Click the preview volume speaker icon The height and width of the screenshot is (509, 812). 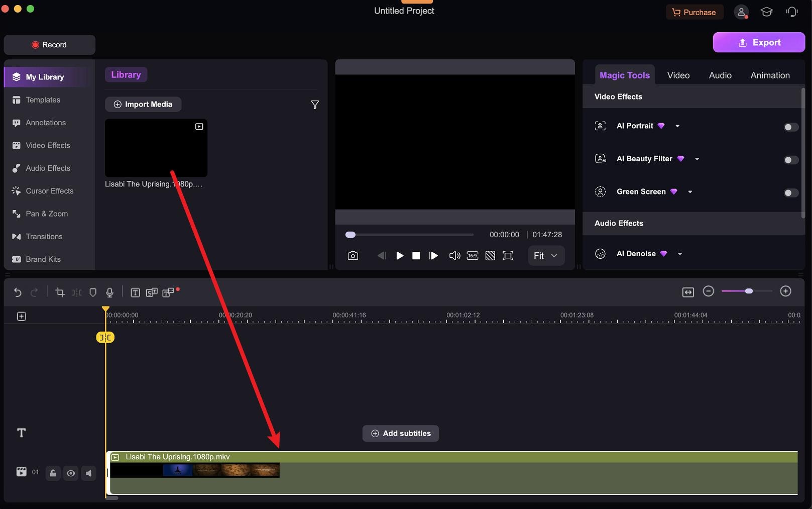[x=454, y=256]
